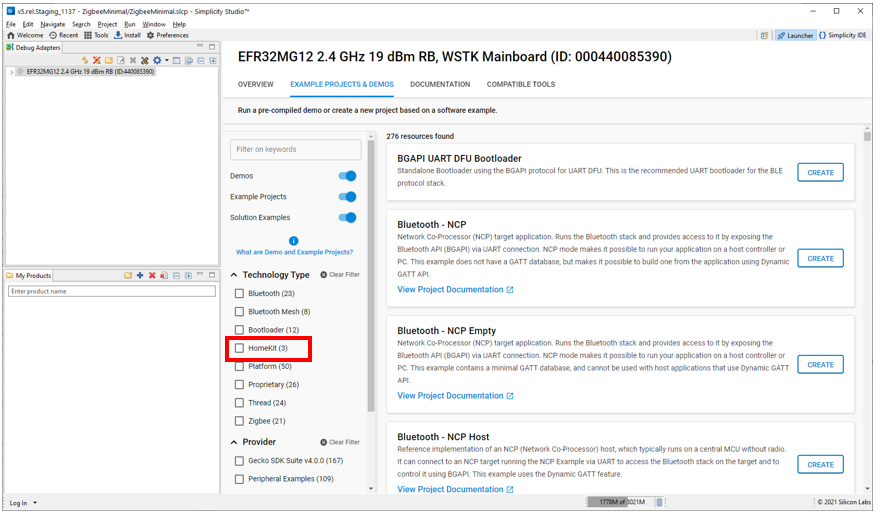This screenshot has height=517, width=878.
Task: Click the Welcome home icon
Action: point(11,35)
